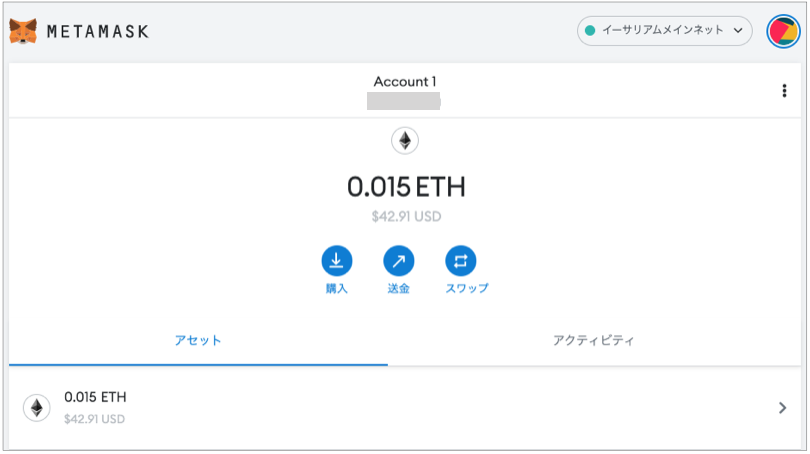Click the 0.015 ETH text in asset list

coord(95,397)
